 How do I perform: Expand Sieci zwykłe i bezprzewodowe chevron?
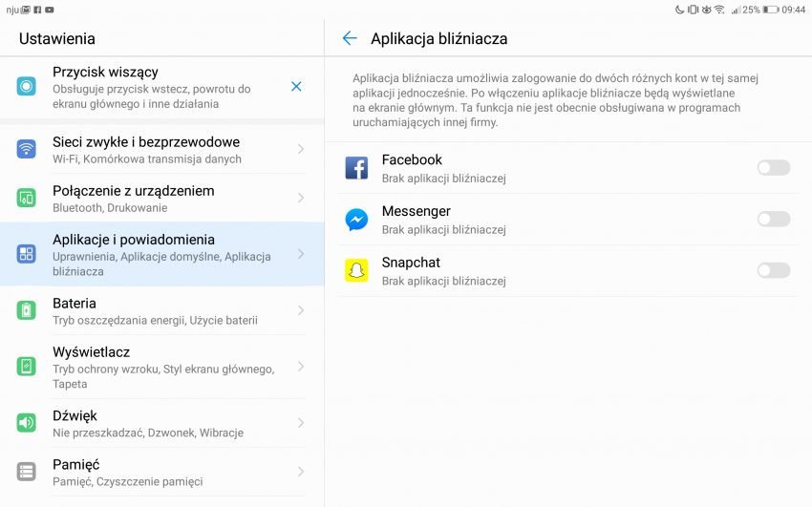click(301, 149)
